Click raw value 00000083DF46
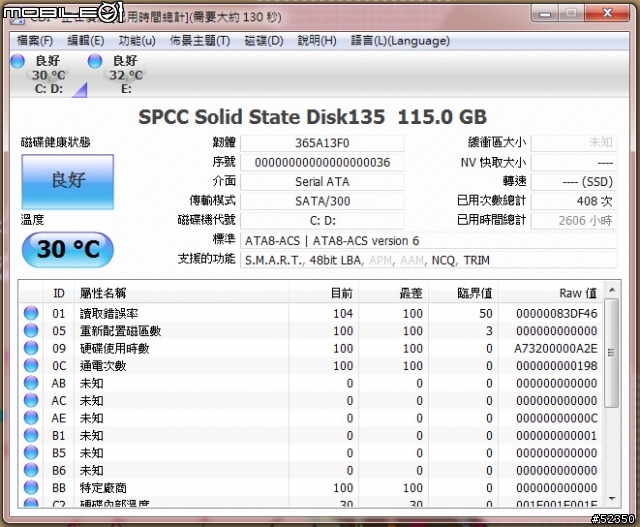This screenshot has width=640, height=527. (557, 314)
